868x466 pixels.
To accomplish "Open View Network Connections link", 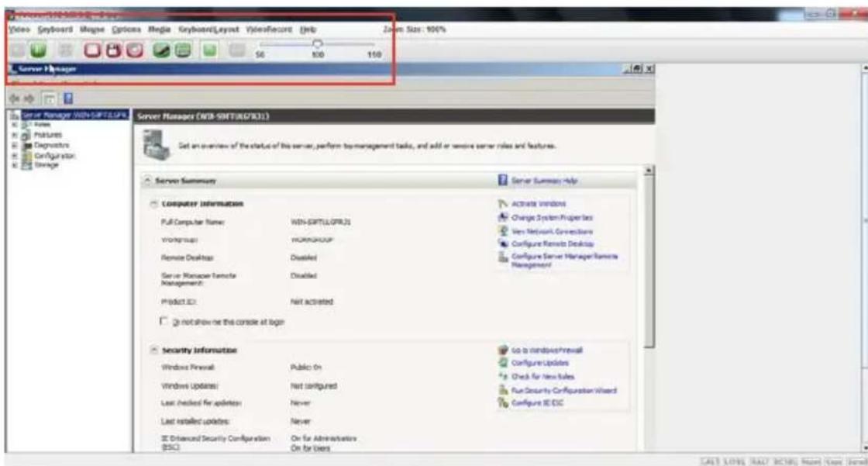I will [x=552, y=232].
